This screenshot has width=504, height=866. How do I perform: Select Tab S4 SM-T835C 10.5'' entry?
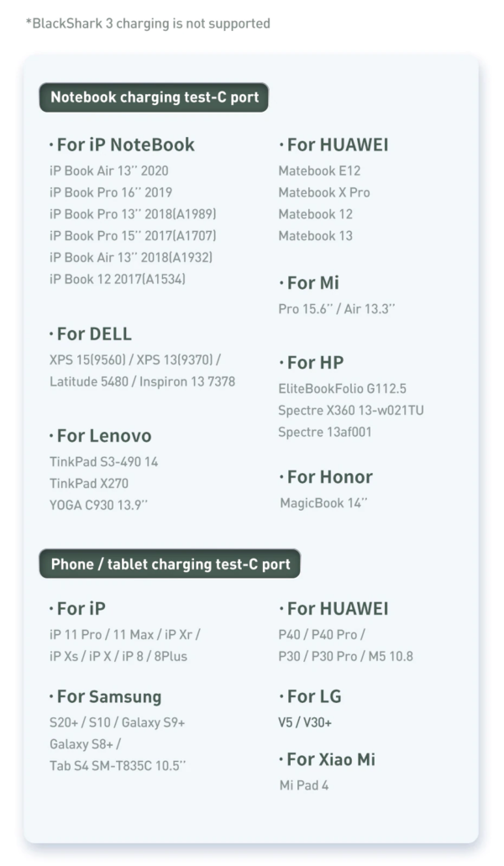click(x=118, y=766)
